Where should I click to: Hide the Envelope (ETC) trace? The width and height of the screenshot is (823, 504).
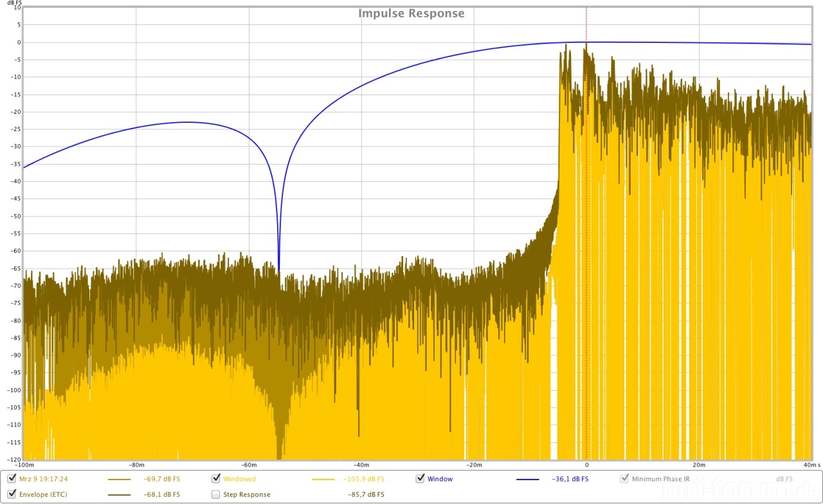pyautogui.click(x=12, y=494)
